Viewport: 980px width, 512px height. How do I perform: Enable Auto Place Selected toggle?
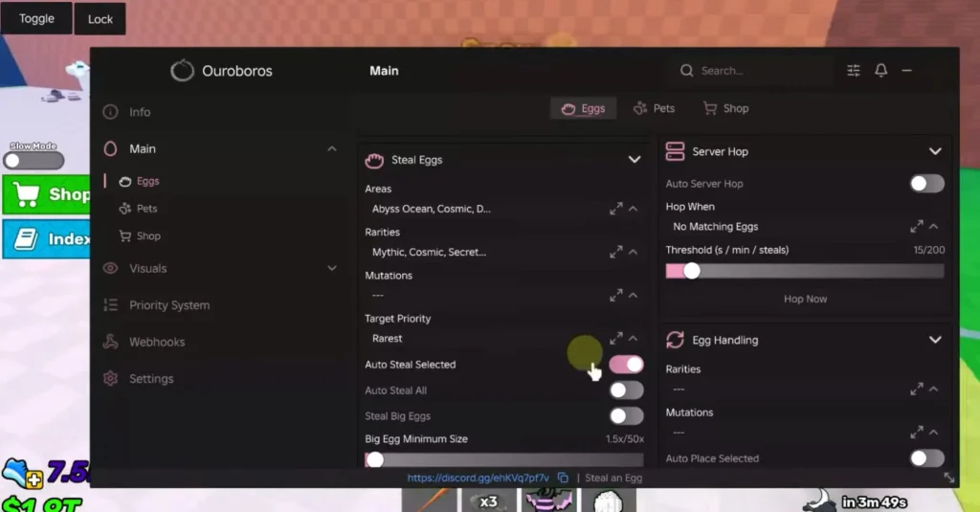coord(926,458)
